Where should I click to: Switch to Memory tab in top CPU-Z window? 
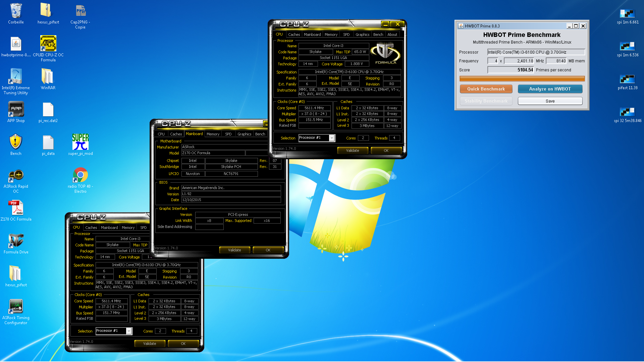(x=331, y=35)
